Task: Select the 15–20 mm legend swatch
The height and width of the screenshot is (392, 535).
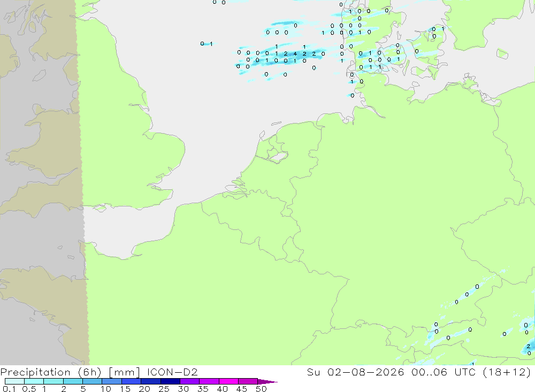Action: pos(132,381)
